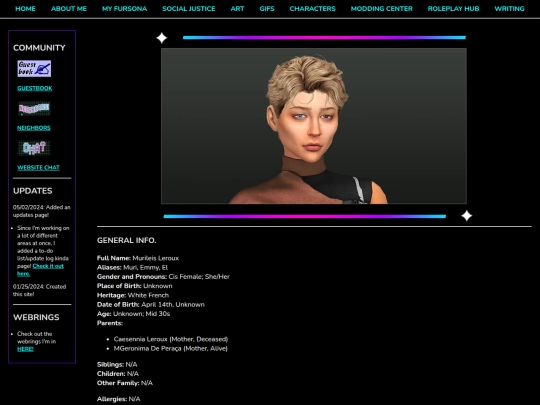Click the Neighbors badge image

click(34, 108)
